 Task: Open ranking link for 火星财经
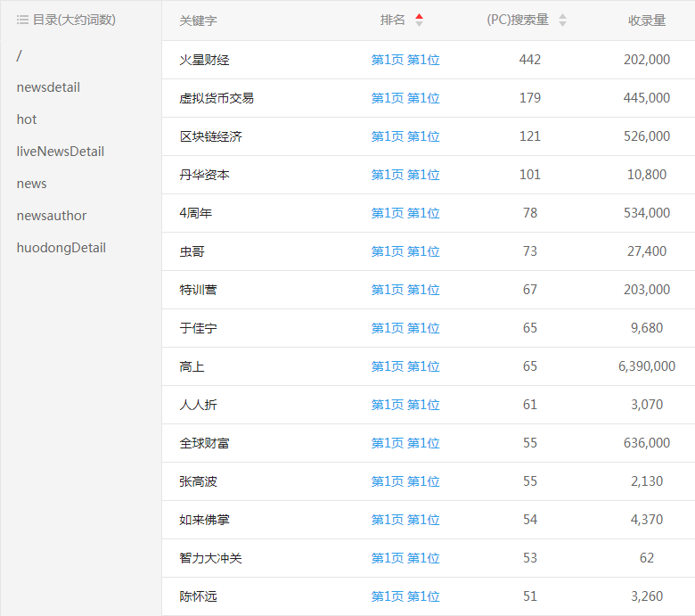pos(405,60)
